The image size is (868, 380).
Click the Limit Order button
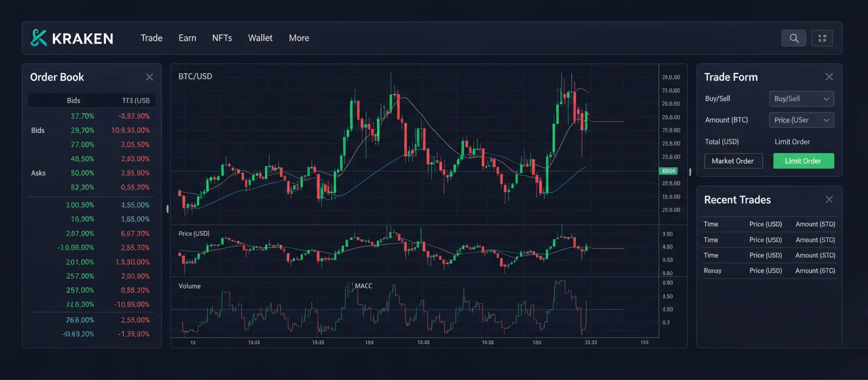[803, 161]
